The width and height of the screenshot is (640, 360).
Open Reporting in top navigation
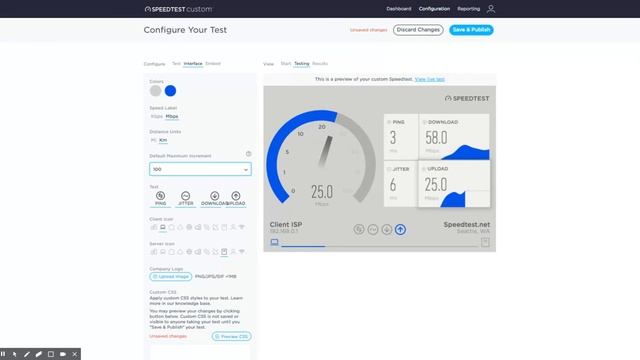469,9
